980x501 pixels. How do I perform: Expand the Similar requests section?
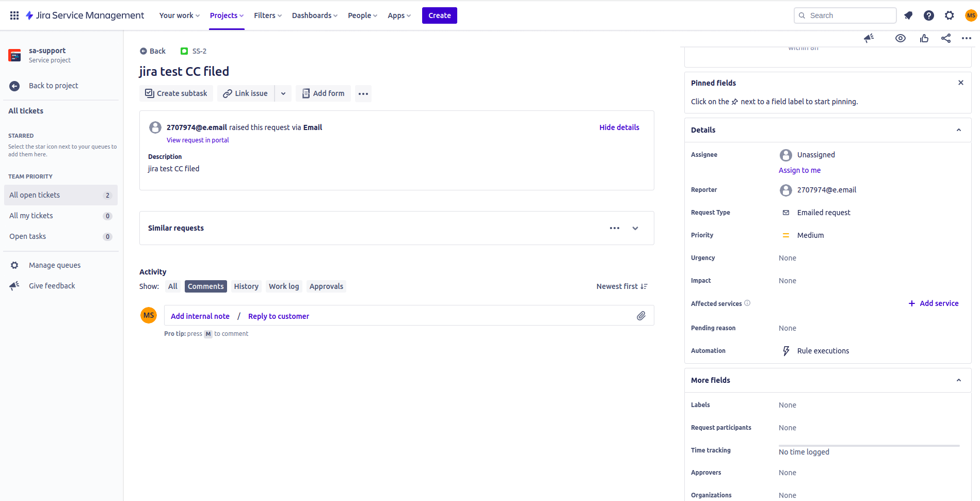click(x=635, y=228)
